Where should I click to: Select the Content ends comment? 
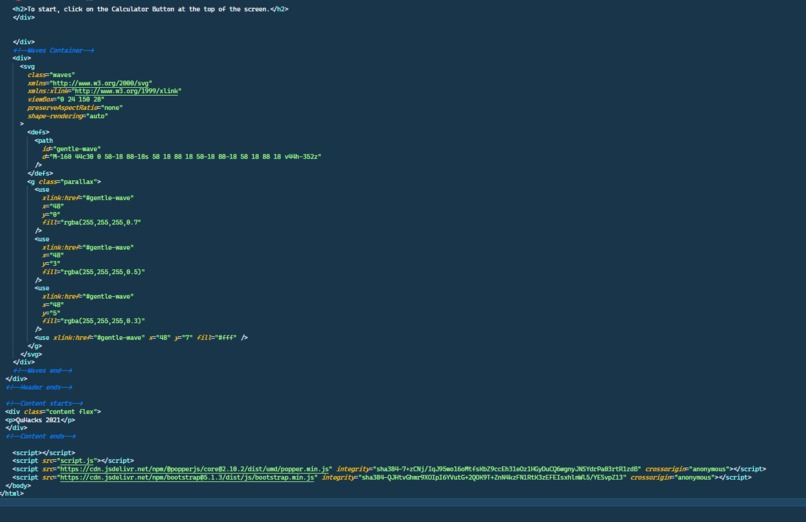coord(41,436)
